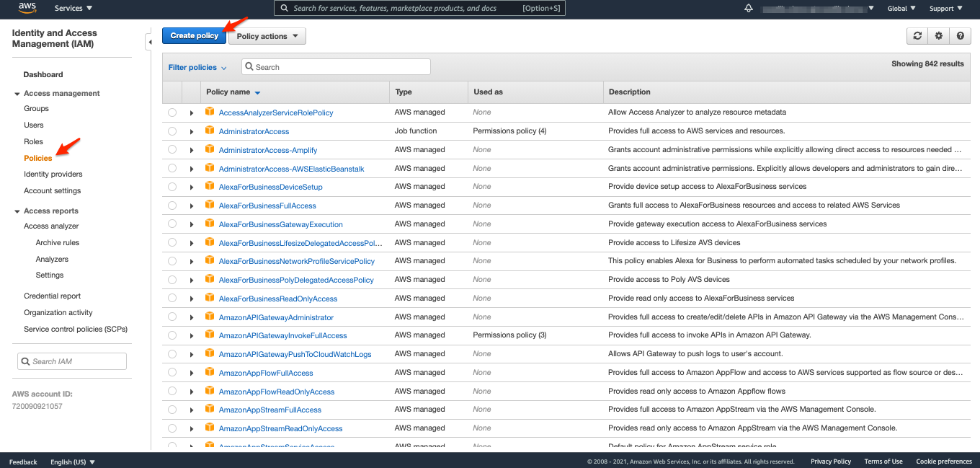The height and width of the screenshot is (468, 980).
Task: Open Identity providers in the sidebar
Action: click(53, 174)
